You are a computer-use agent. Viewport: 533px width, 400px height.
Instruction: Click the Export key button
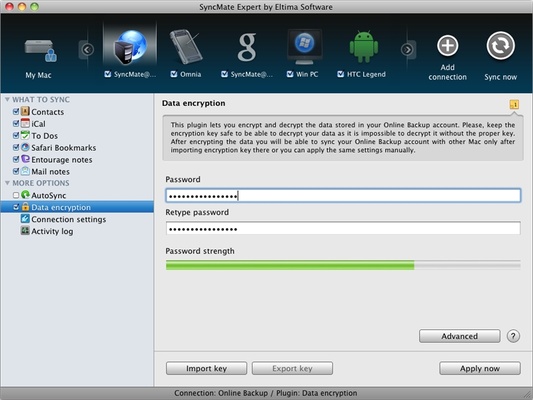(x=292, y=368)
